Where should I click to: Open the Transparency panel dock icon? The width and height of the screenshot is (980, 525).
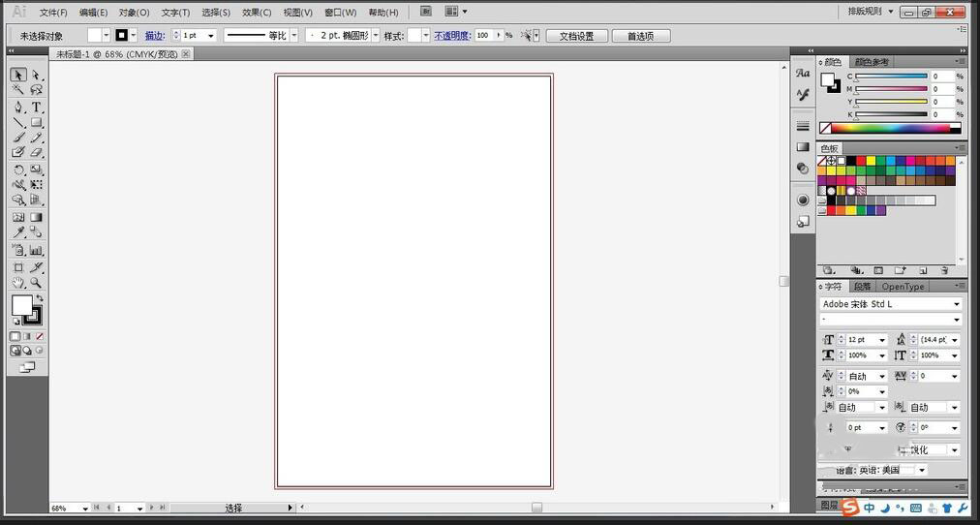(803, 169)
